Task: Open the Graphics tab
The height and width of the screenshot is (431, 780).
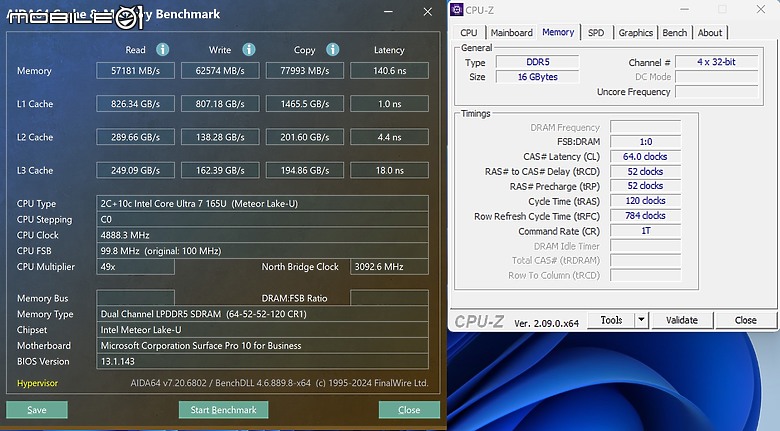Action: point(636,33)
